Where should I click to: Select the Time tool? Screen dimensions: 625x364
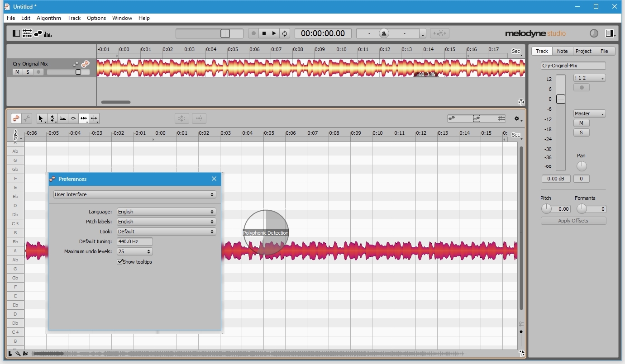[84, 118]
